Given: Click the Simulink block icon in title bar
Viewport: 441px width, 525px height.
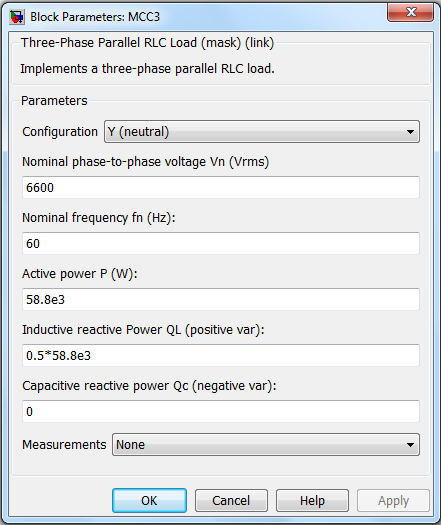Looking at the screenshot, I should pos(17,17).
